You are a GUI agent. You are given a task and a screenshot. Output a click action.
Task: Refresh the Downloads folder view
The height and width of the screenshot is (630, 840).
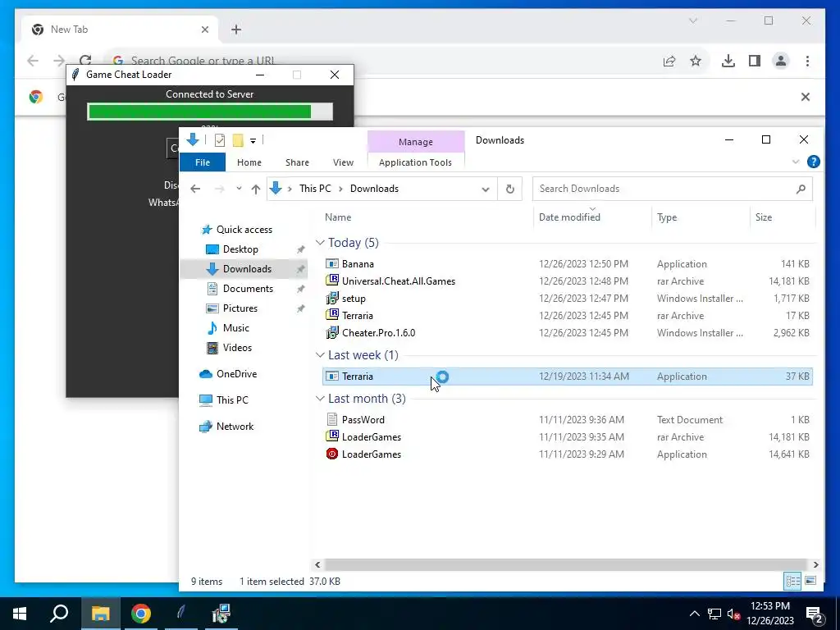(510, 189)
